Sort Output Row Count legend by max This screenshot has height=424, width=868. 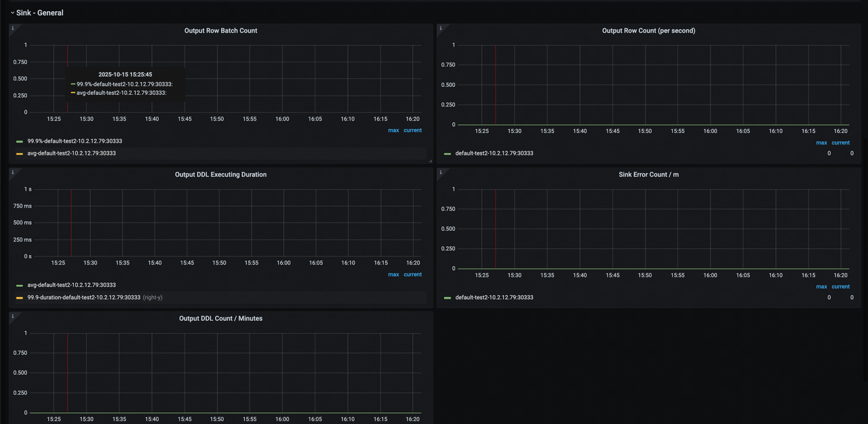point(821,143)
